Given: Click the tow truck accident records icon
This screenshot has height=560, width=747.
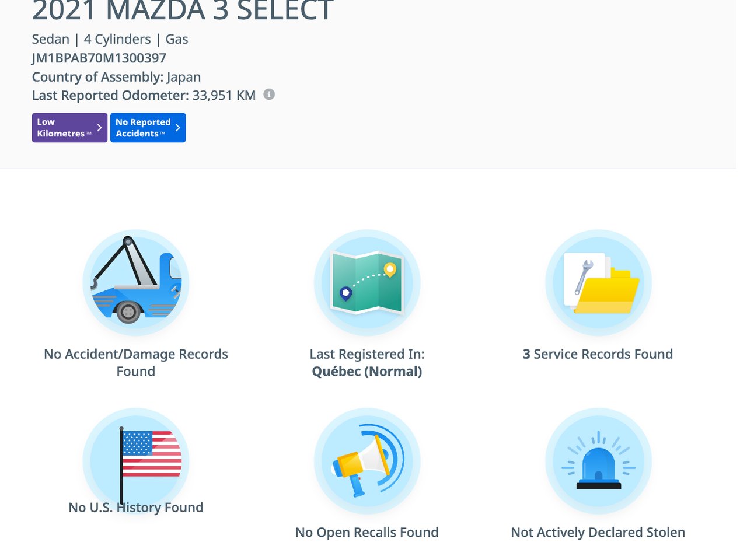Looking at the screenshot, I should [x=136, y=283].
